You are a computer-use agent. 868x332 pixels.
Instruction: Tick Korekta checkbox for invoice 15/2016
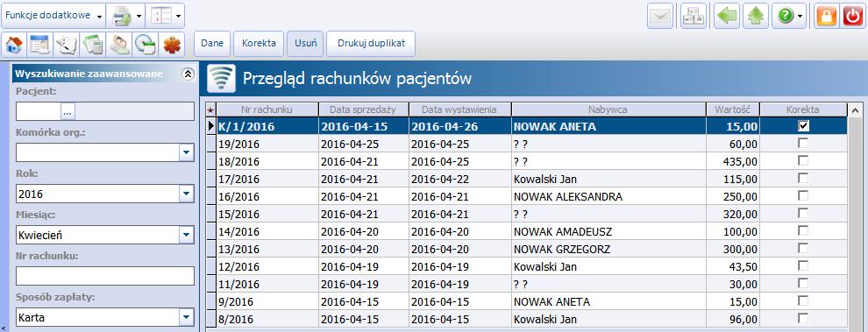click(x=803, y=214)
